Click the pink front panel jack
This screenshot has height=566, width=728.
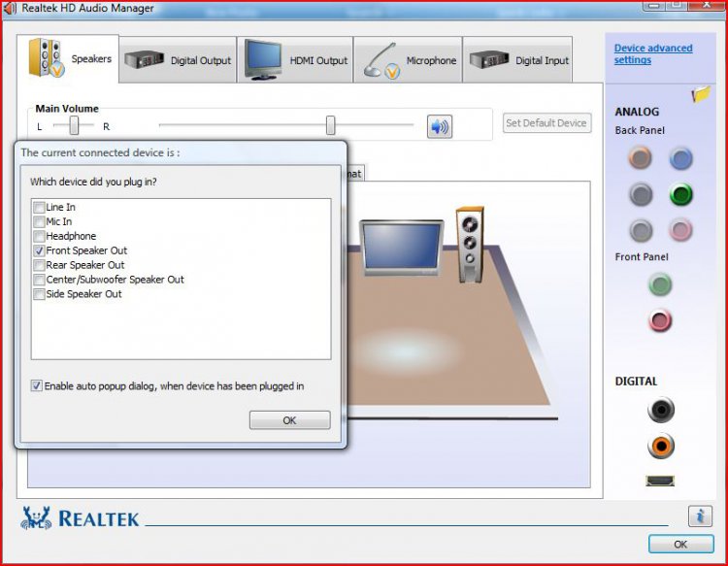click(660, 320)
